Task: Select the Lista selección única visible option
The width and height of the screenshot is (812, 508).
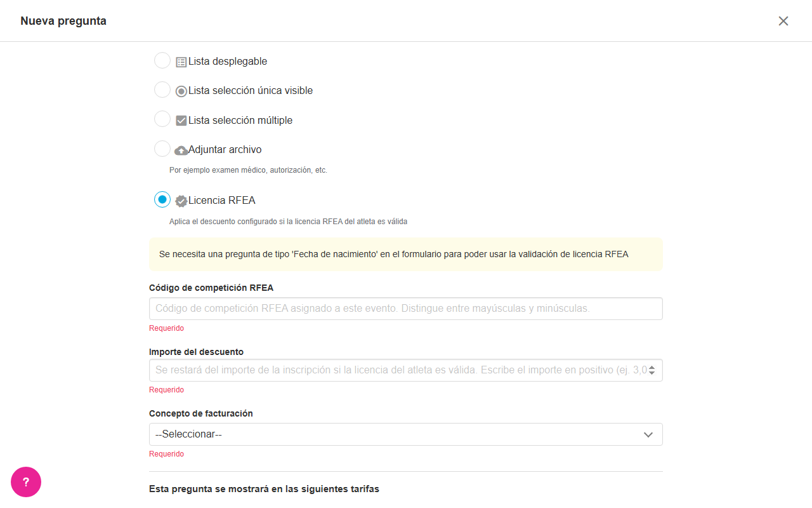Action: click(162, 90)
